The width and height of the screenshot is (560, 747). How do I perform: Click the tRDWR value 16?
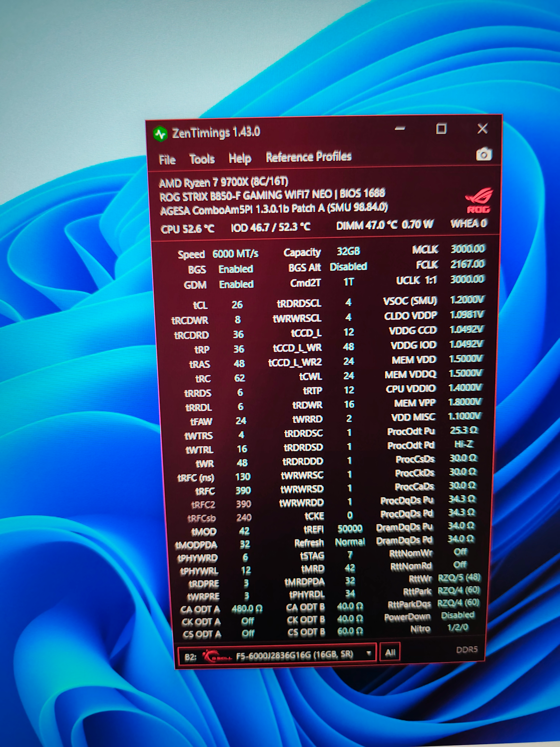click(349, 404)
